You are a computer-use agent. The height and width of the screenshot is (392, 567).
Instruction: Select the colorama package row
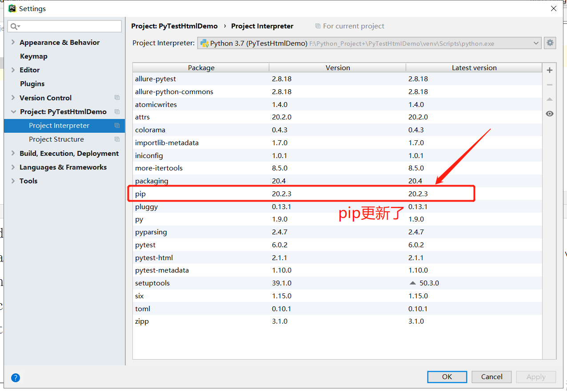(337, 130)
